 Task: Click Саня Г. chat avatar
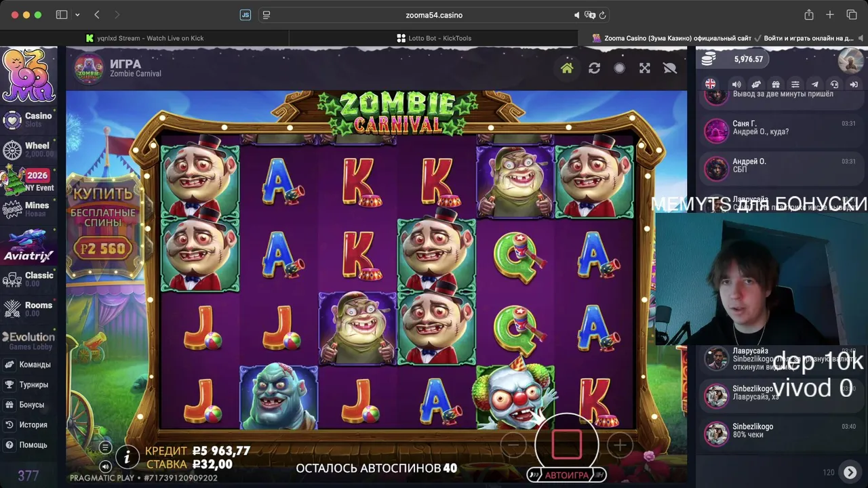click(x=716, y=131)
